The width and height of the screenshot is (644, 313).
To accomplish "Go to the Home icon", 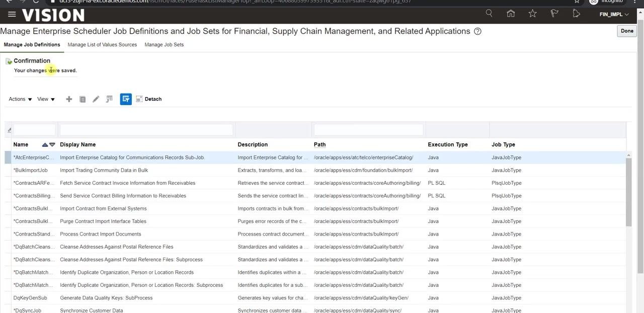I will 511,14.
